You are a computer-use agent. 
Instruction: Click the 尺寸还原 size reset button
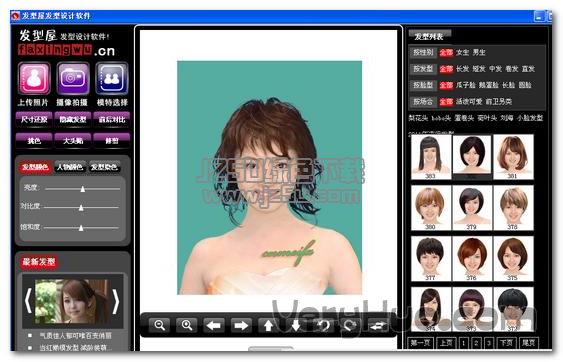tap(34, 119)
